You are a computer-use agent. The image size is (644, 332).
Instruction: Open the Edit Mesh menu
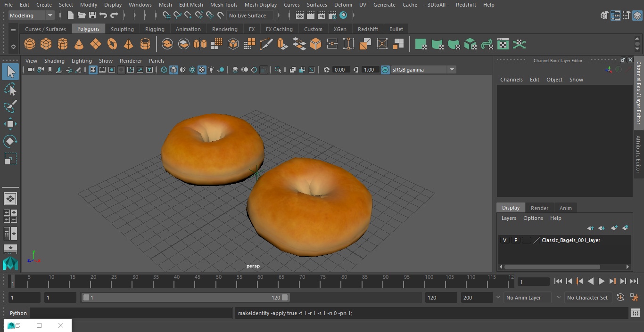(x=191, y=5)
